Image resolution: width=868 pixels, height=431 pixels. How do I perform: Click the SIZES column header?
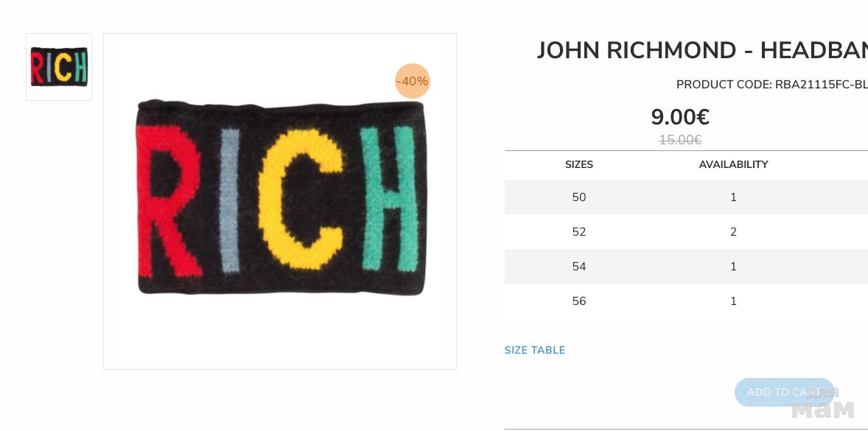579,164
